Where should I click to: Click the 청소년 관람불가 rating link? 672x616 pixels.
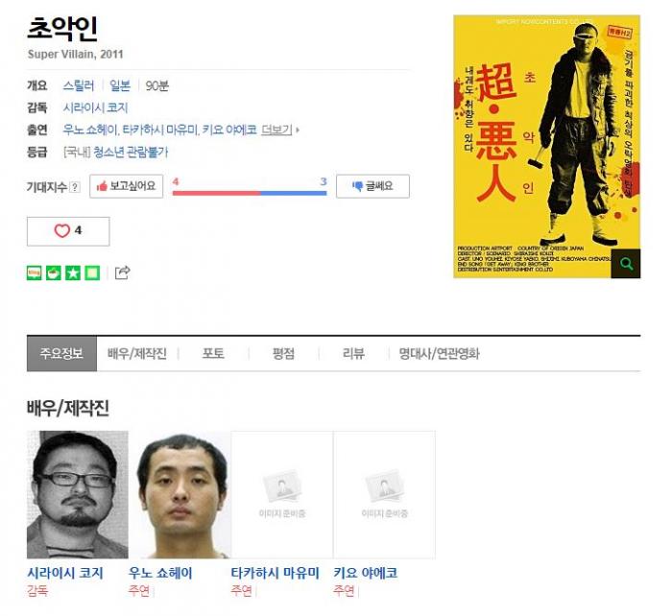(131, 152)
